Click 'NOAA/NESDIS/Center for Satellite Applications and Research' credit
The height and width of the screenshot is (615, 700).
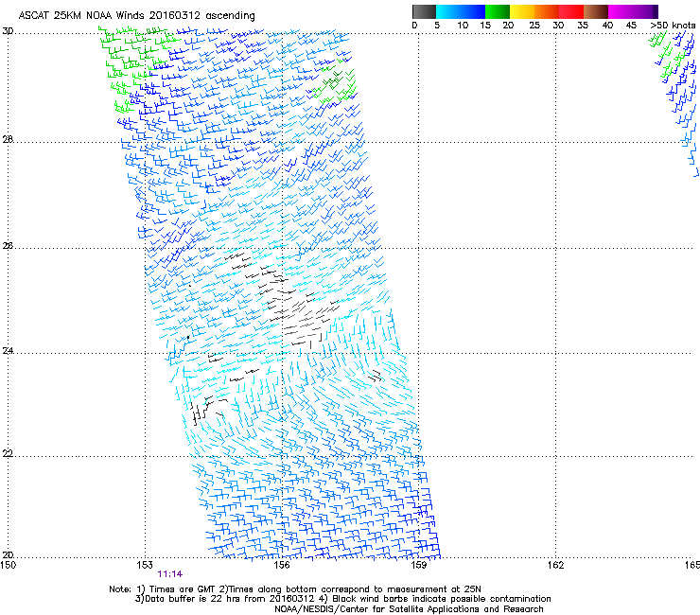[x=409, y=609]
